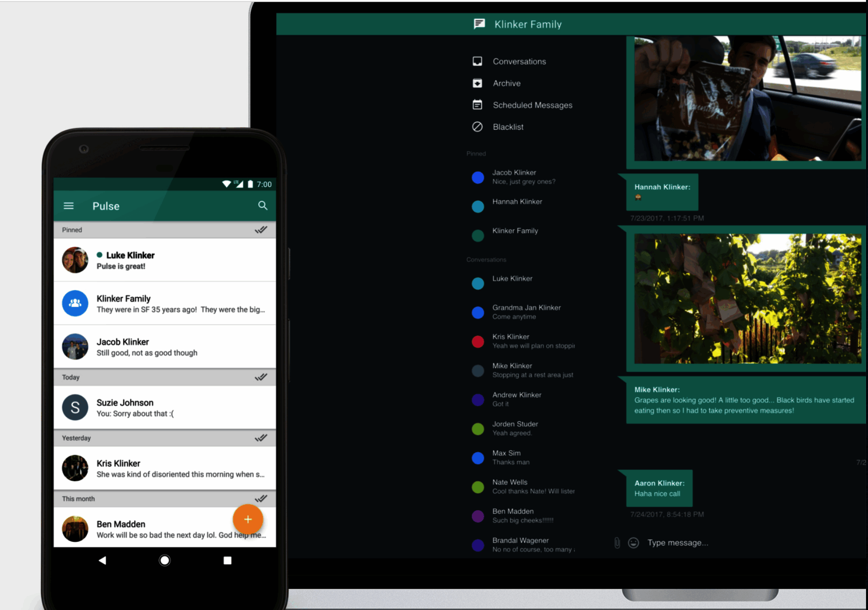The image size is (868, 610).
Task: Click the 7/24/2017 8:54:18 PM timestamp
Action: (x=667, y=514)
